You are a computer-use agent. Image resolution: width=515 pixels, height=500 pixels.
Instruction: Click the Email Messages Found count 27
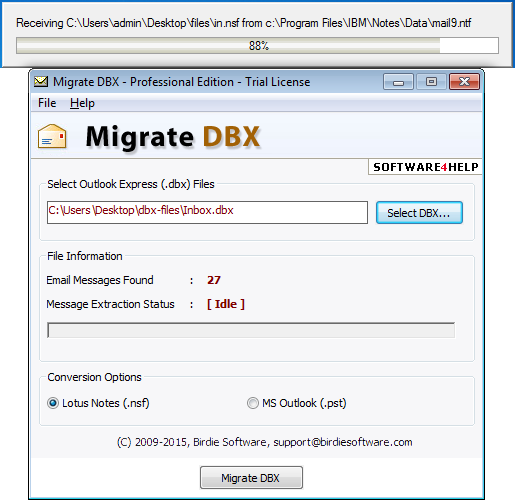[x=214, y=280]
